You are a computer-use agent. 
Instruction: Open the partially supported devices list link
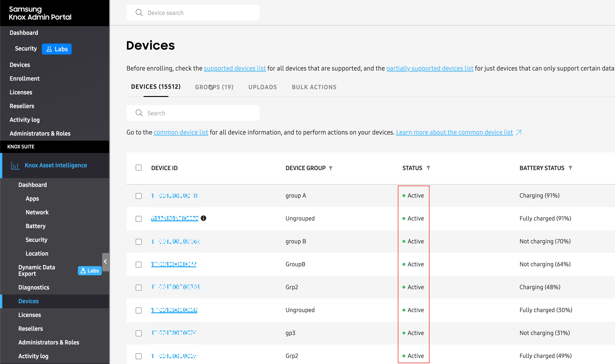[430, 68]
